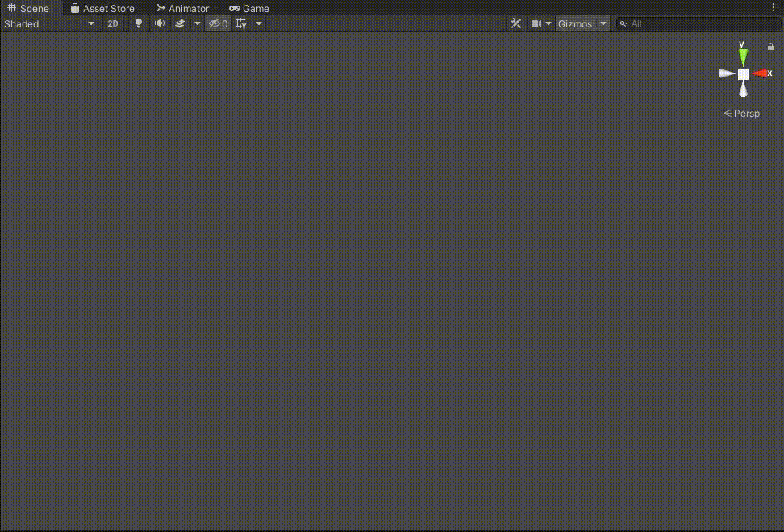
Task: Click the Gizmos button
Action: coord(574,23)
